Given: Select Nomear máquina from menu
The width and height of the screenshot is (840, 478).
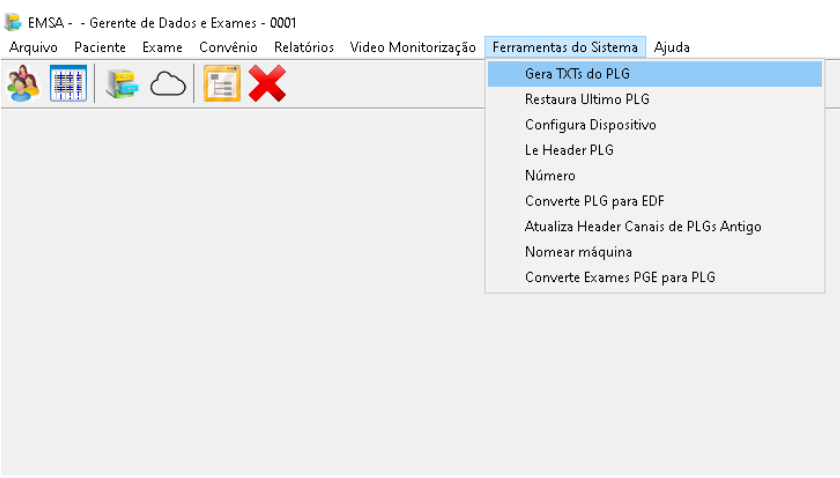Looking at the screenshot, I should pos(578,252).
